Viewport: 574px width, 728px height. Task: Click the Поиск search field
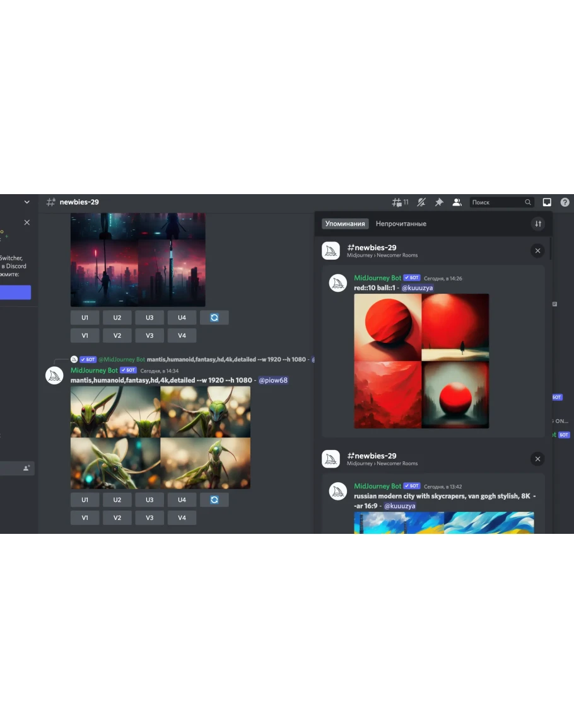pos(497,202)
